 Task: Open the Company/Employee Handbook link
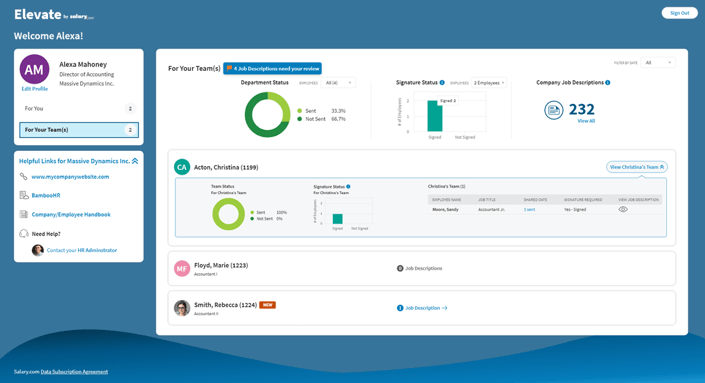[71, 214]
